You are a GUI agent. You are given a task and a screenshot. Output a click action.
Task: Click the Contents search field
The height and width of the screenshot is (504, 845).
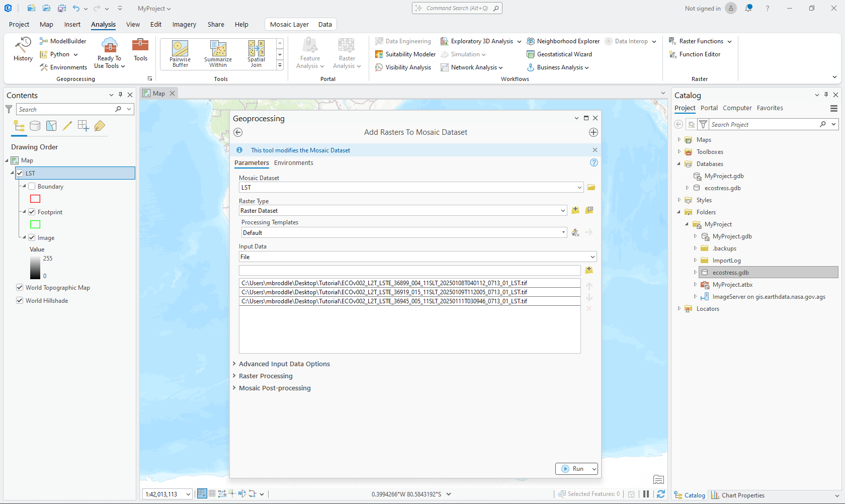point(65,110)
